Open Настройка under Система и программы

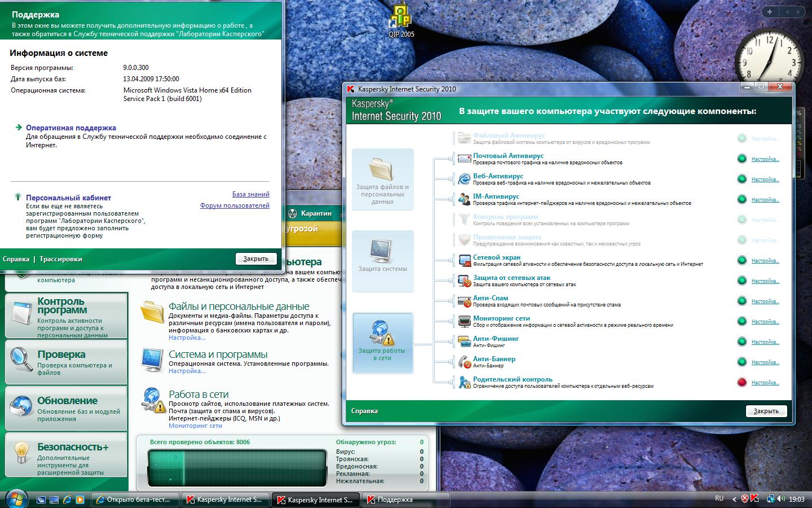click(187, 371)
